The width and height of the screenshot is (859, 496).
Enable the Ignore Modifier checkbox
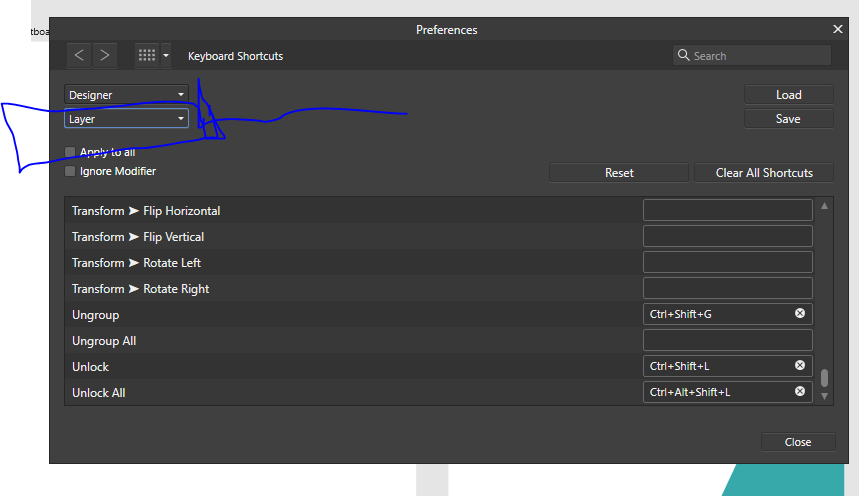[x=70, y=171]
